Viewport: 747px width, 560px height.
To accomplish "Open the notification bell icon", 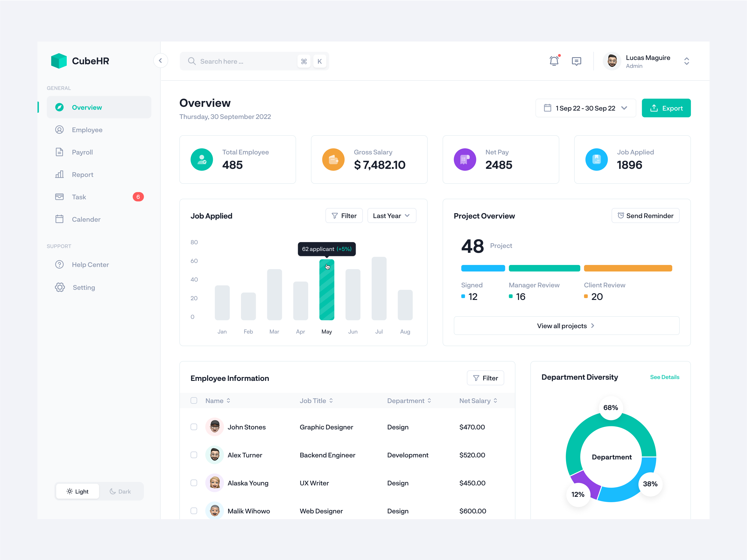I will (x=554, y=61).
